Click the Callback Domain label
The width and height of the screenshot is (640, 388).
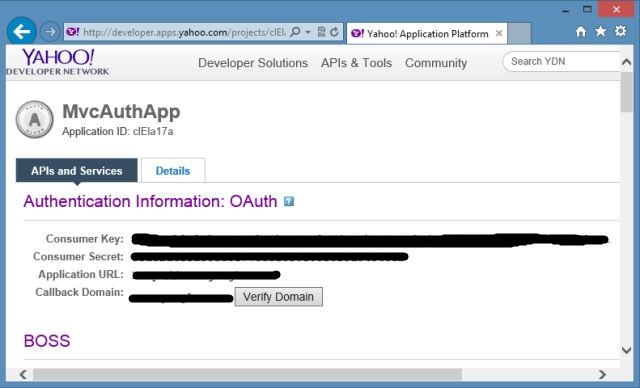[79, 293]
